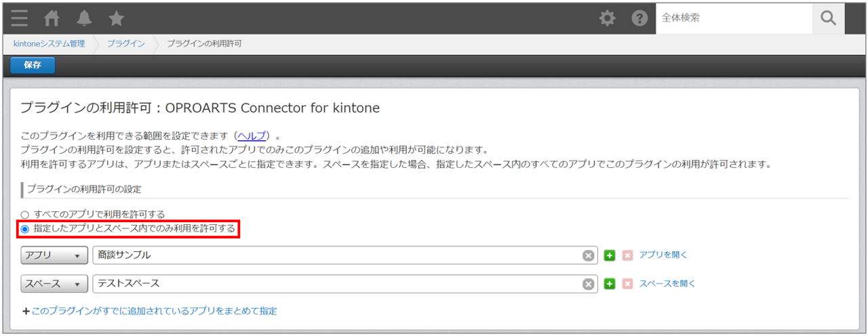This screenshot has height=336, width=868.
Task: Expand the アプリ type dropdown
Action: (x=54, y=255)
